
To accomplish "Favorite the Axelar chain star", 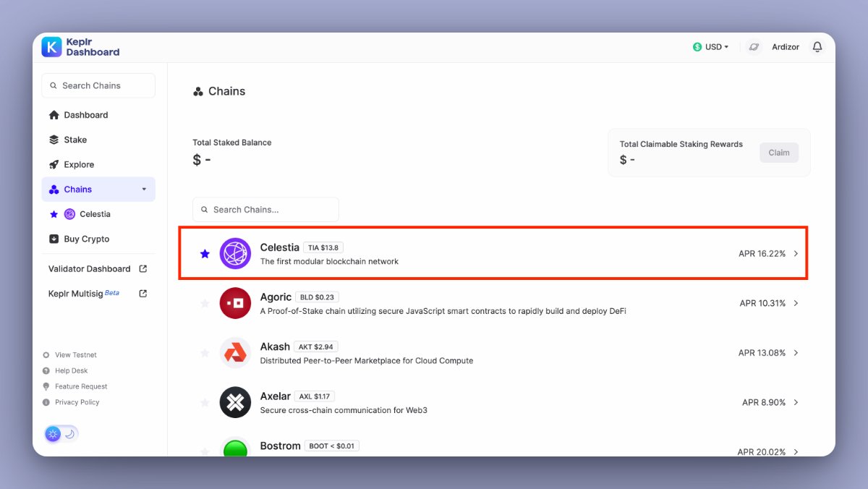I will point(205,402).
